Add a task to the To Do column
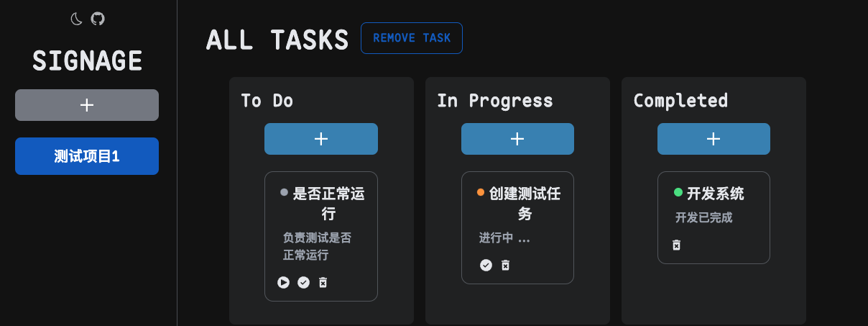The image size is (868, 326). (321, 139)
